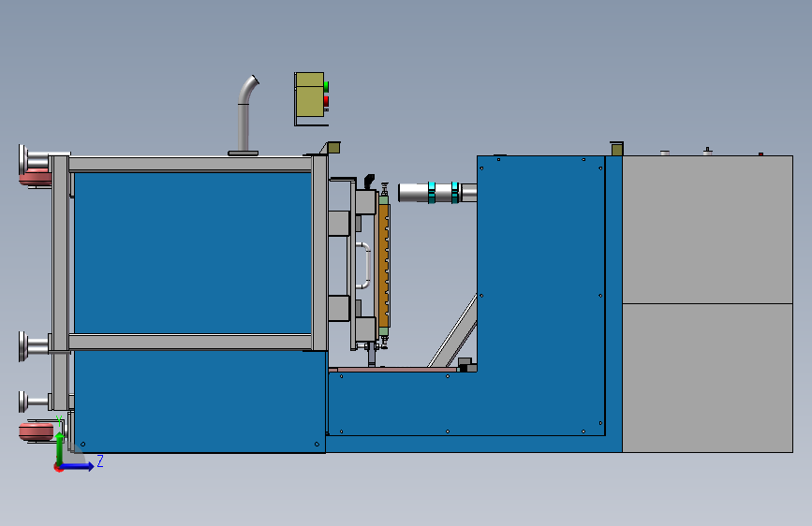
Task: Select the olive block atop the center blue housing
Action: 617,149
